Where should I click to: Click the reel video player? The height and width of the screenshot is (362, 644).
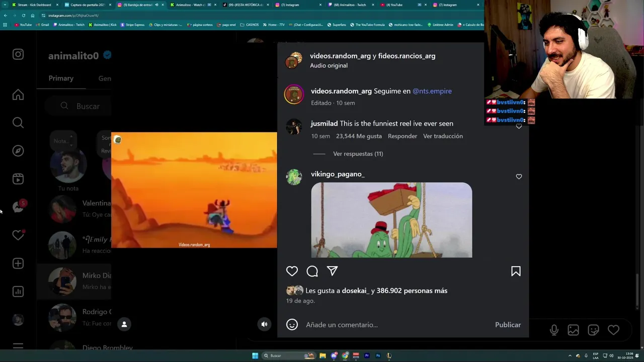tap(194, 190)
